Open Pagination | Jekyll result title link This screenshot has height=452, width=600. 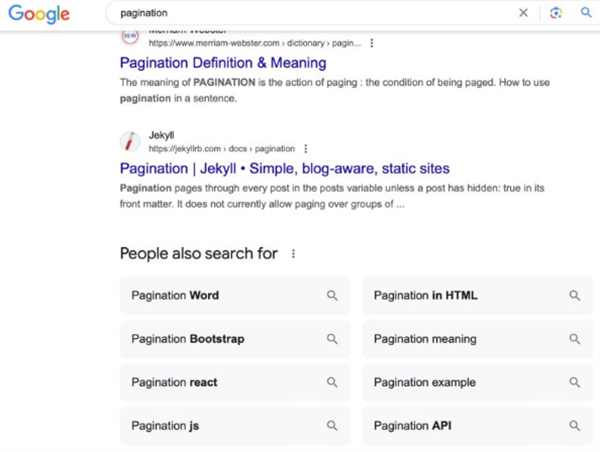coord(285,168)
